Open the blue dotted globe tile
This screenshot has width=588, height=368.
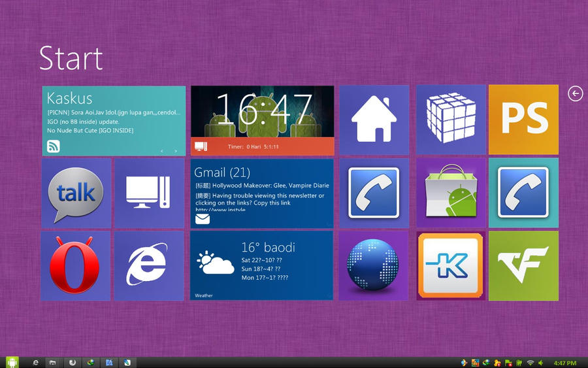point(374,265)
